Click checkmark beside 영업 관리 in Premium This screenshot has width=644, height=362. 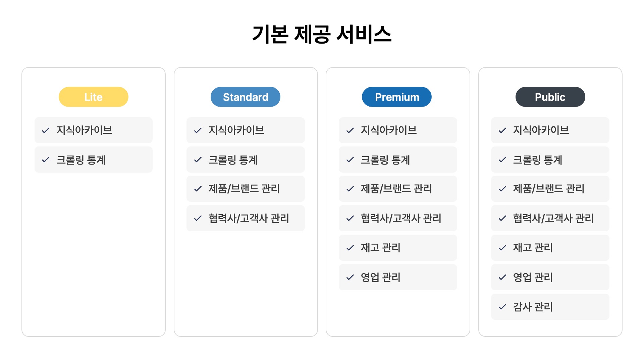(x=350, y=278)
